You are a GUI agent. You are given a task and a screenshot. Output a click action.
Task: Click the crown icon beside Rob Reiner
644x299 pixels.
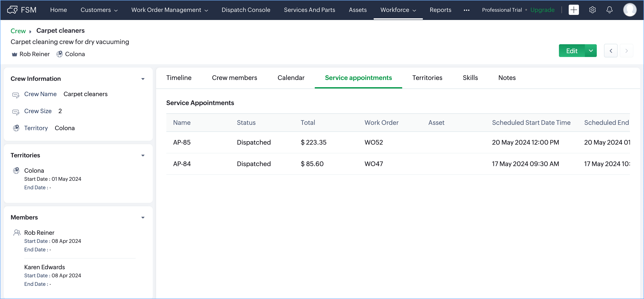coord(14,54)
